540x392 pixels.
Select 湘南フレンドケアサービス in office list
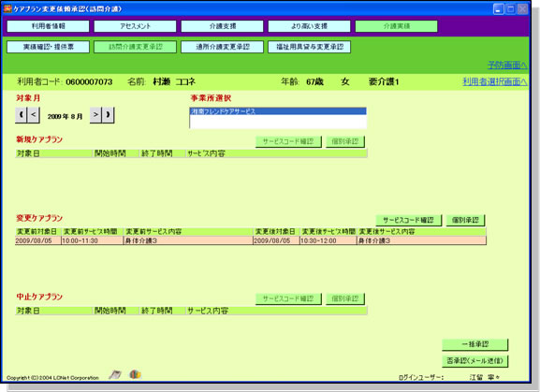(278, 111)
